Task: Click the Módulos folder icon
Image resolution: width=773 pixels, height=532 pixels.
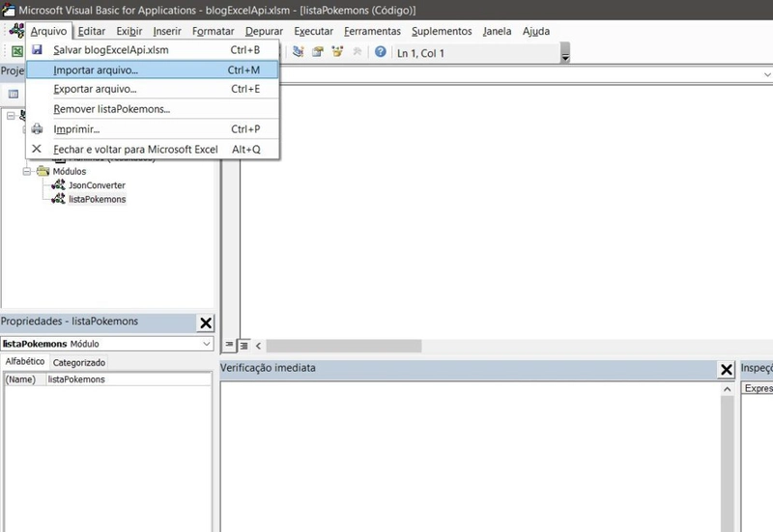Action: point(43,171)
